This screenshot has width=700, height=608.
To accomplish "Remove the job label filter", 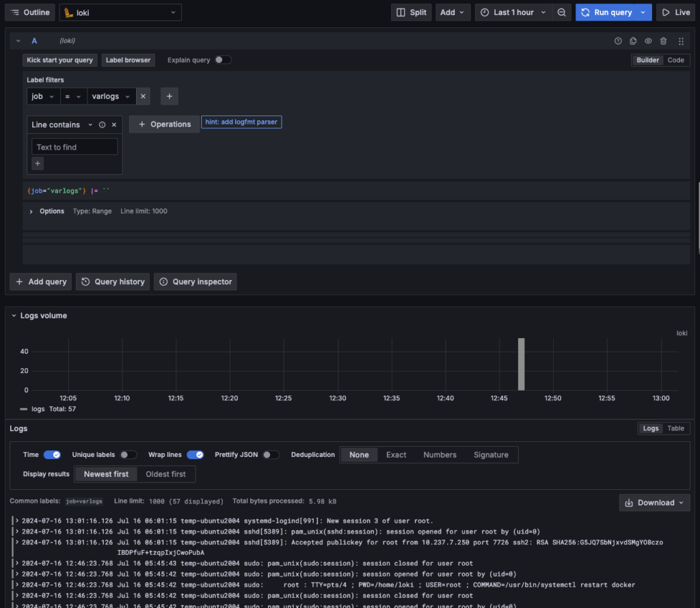I will [143, 96].
